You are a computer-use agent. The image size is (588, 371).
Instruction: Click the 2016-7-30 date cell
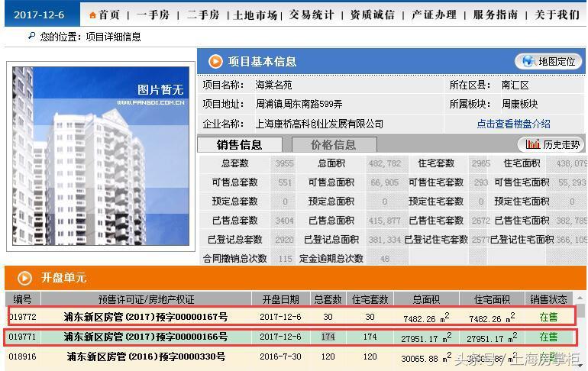(280, 356)
